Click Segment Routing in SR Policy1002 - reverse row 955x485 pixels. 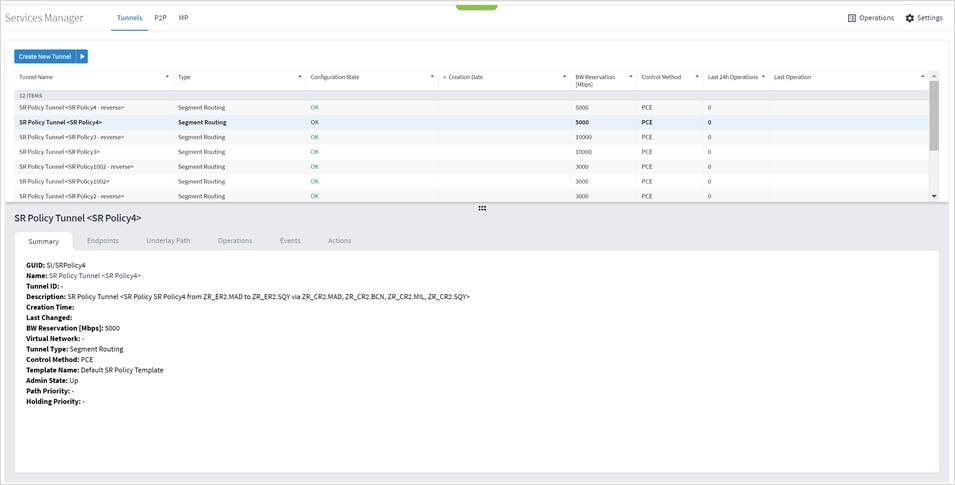click(202, 167)
